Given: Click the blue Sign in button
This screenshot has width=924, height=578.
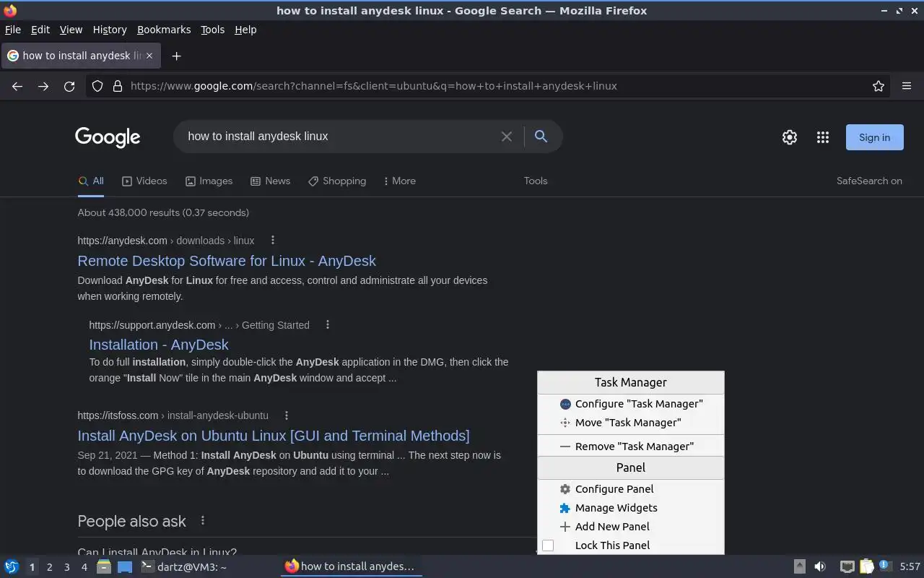Looking at the screenshot, I should pos(874,137).
